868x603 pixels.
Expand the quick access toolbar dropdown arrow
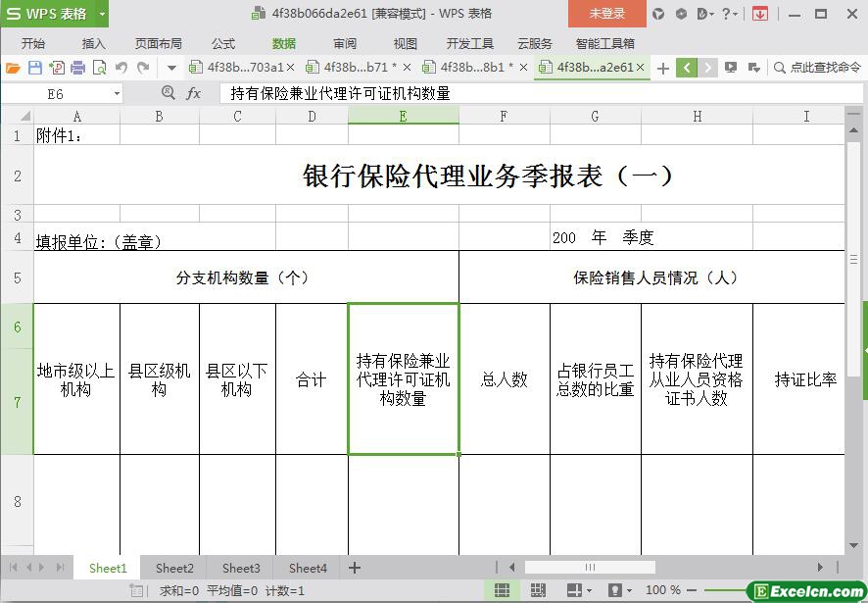(x=171, y=68)
